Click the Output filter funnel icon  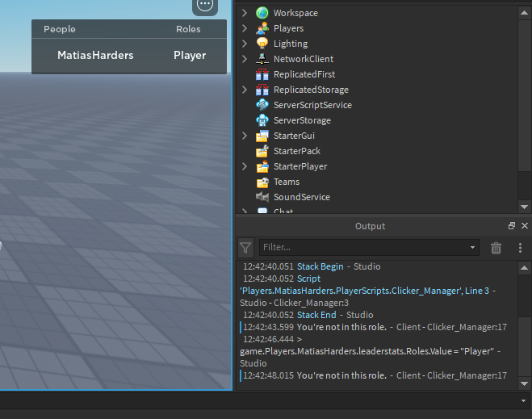pos(245,248)
